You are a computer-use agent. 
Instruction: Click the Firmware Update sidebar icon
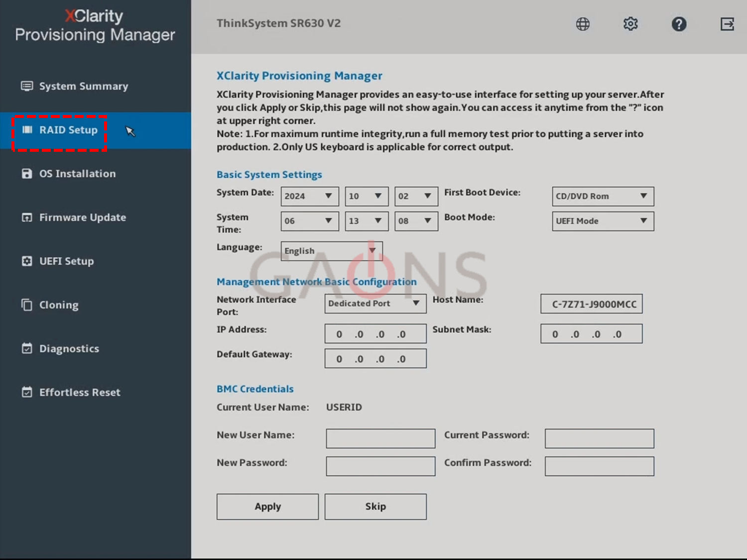click(x=27, y=218)
